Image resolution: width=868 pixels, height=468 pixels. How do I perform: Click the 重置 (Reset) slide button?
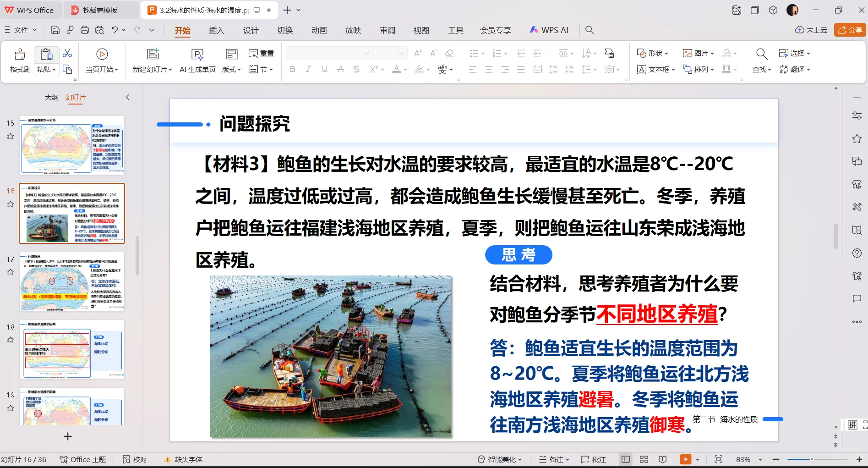(x=261, y=53)
